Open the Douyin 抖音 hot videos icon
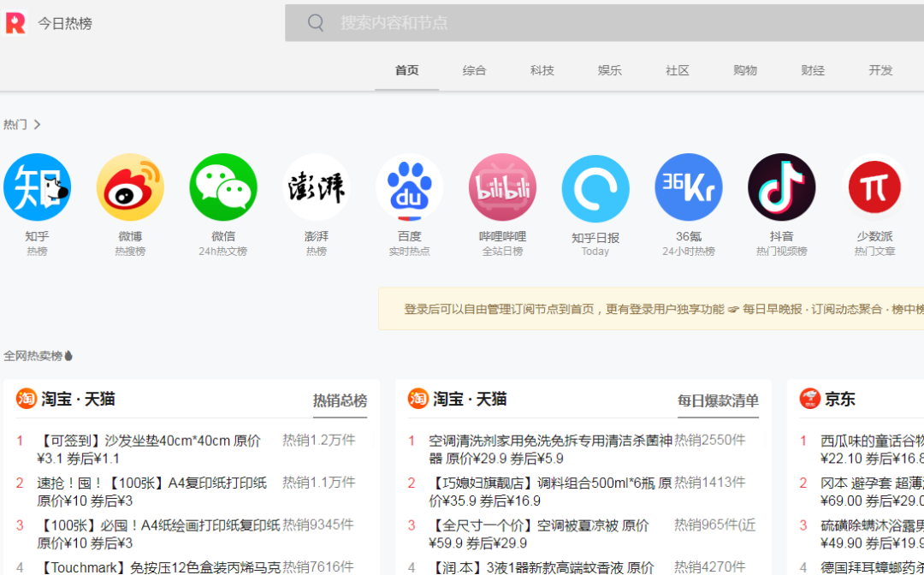This screenshot has height=575, width=924. pyautogui.click(x=782, y=187)
